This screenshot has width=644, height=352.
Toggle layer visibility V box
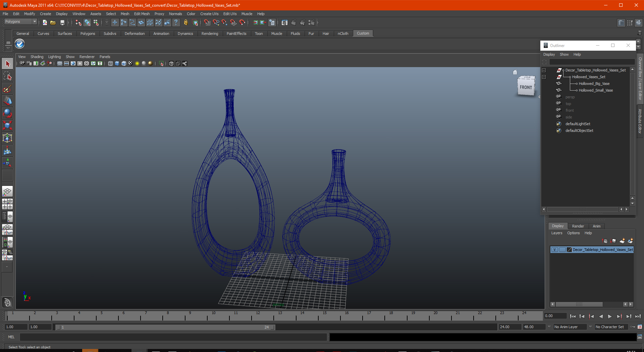coord(555,250)
